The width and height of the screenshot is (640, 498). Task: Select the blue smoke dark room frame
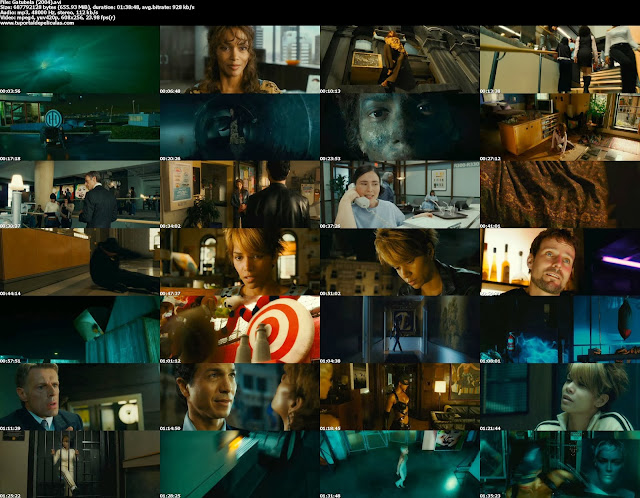pos(560,329)
